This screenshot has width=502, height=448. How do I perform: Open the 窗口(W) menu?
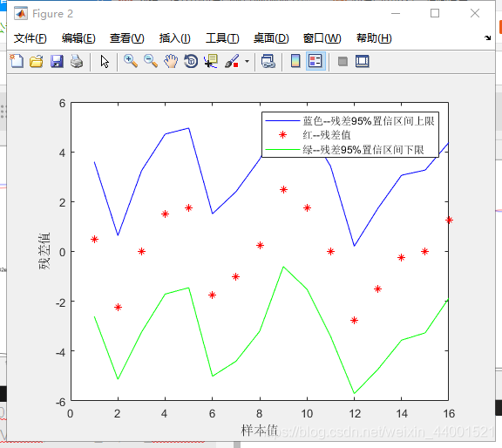click(322, 38)
